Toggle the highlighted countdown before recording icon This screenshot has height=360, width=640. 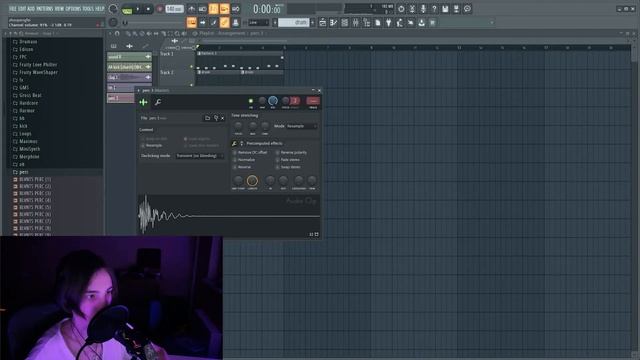coord(213,9)
